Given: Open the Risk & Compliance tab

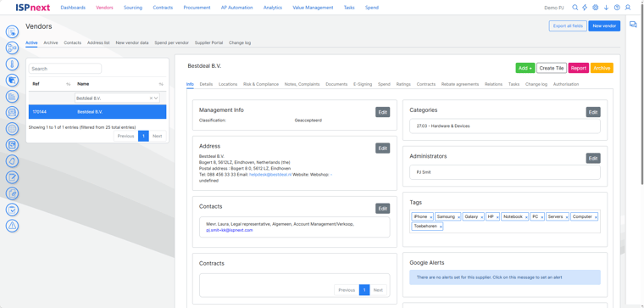Looking at the screenshot, I should (261, 84).
